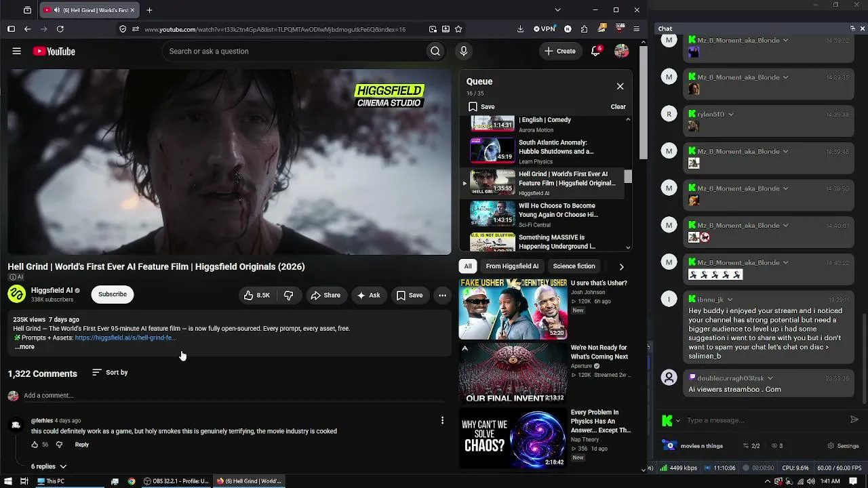Switch to the Hell Grind browser tab
Image resolution: width=868 pixels, height=488 pixels.
[90, 10]
